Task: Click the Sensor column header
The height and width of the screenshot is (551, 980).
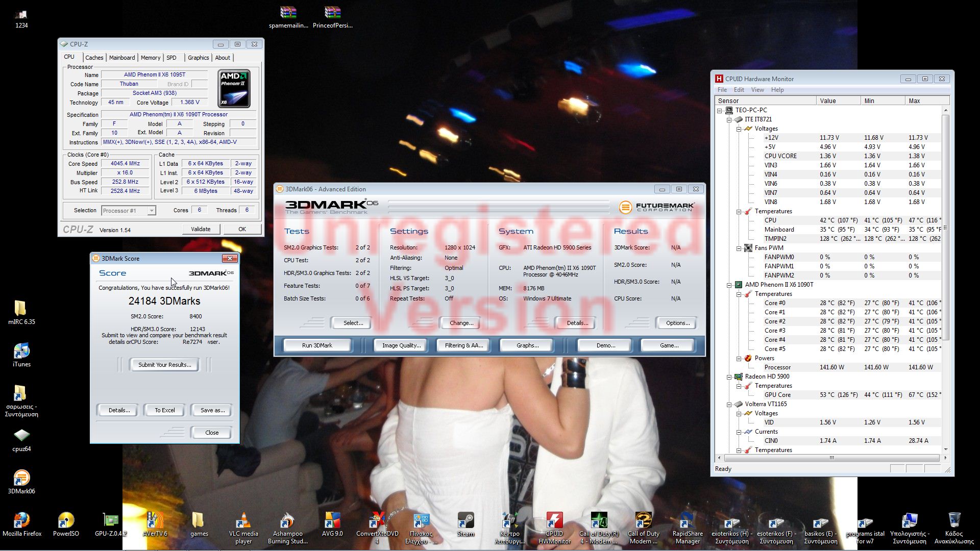Action: click(766, 101)
